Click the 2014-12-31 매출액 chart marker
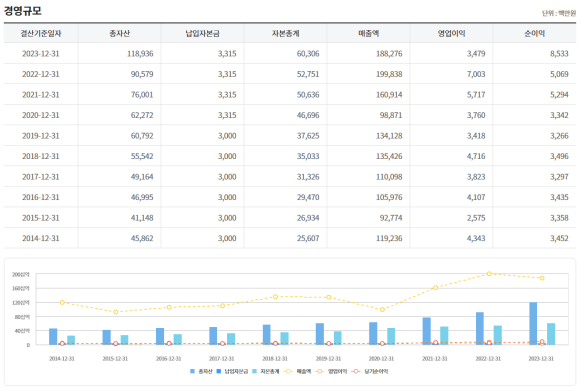The image size is (580, 391). pyautogui.click(x=62, y=302)
